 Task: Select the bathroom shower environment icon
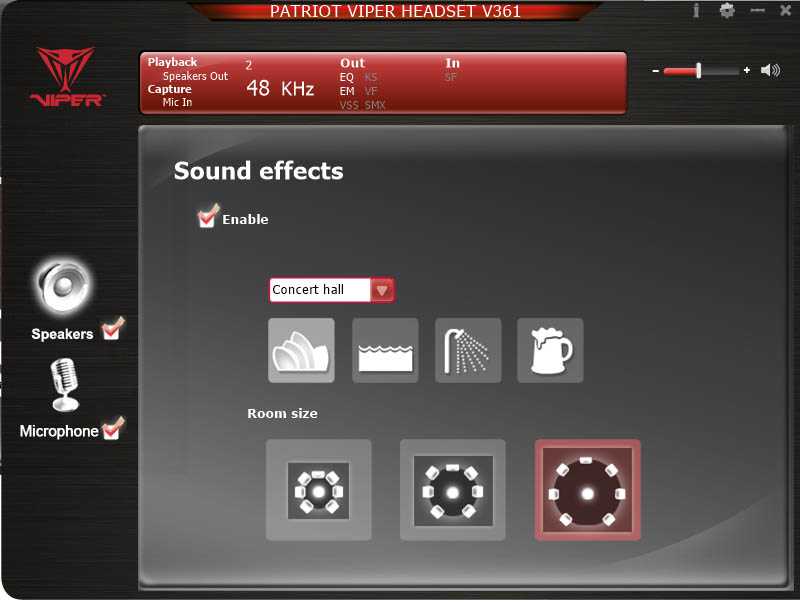(468, 350)
